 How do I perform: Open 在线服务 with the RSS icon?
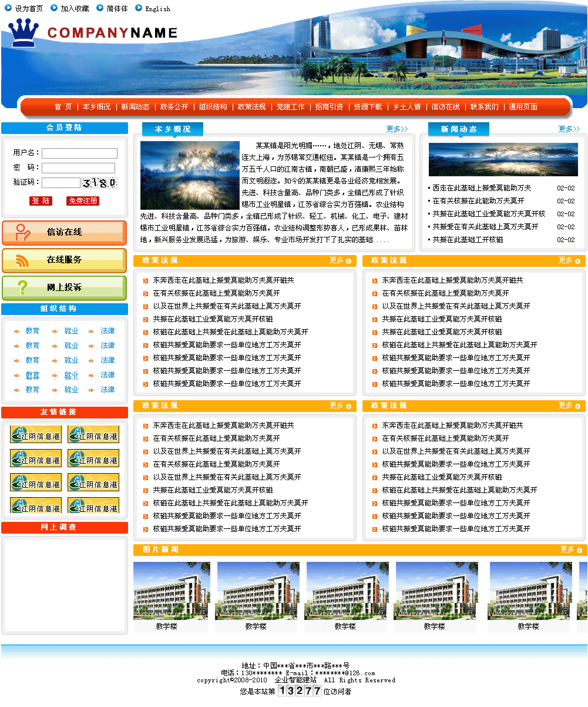[x=64, y=260]
